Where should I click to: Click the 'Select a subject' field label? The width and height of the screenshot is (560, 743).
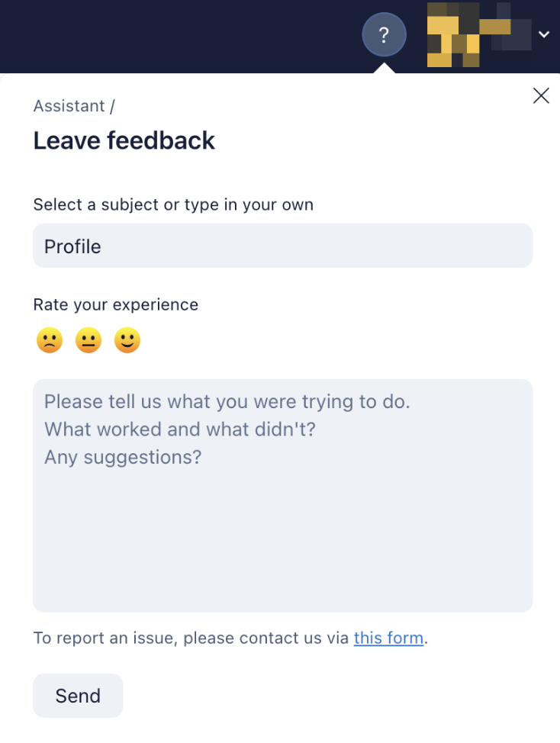[x=173, y=204]
